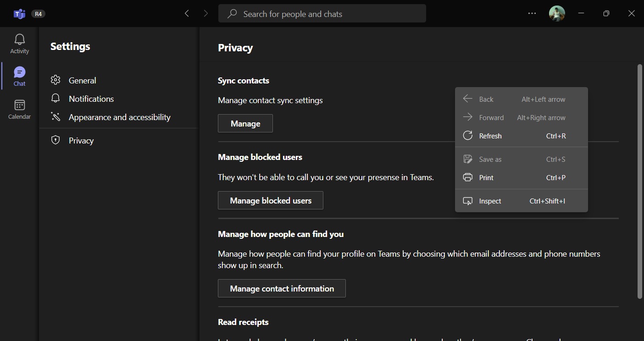Close the Teams window

click(x=632, y=14)
